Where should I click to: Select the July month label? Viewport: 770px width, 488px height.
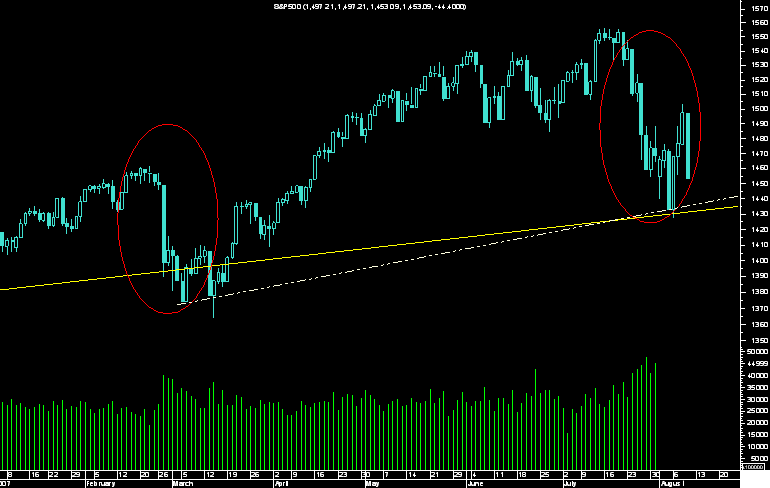570,484
